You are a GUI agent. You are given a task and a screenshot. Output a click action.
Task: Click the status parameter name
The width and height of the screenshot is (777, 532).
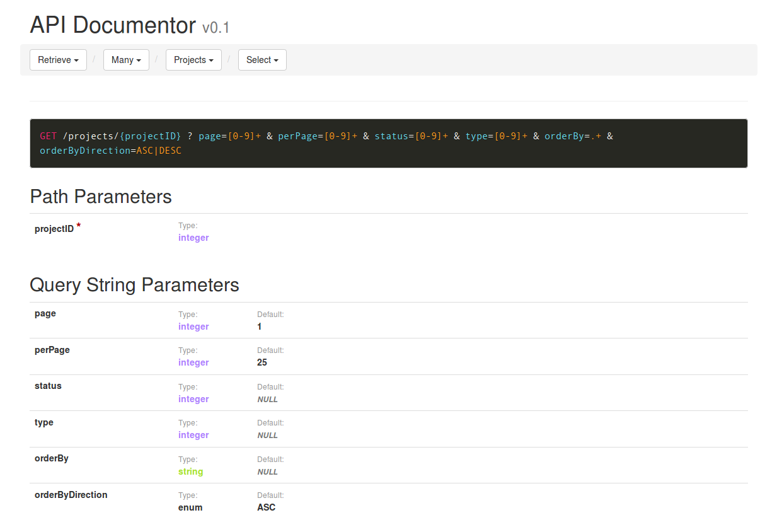pyautogui.click(x=48, y=386)
